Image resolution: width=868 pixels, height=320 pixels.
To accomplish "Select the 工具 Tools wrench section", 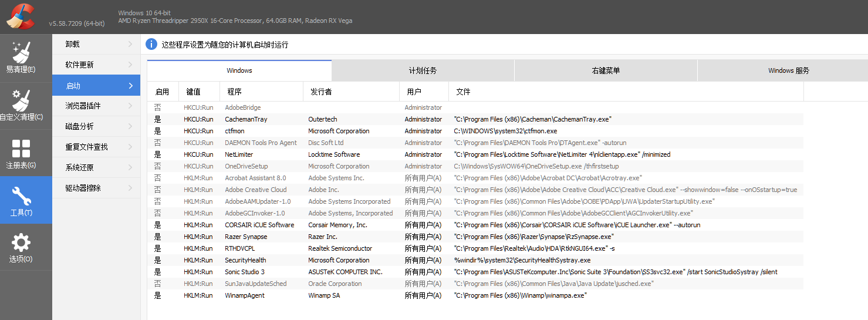I will pyautogui.click(x=26, y=200).
